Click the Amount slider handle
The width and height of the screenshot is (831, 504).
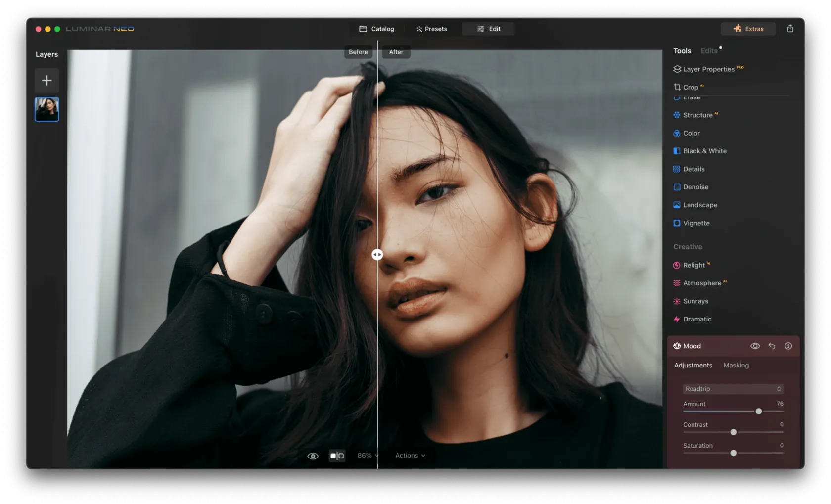(758, 412)
